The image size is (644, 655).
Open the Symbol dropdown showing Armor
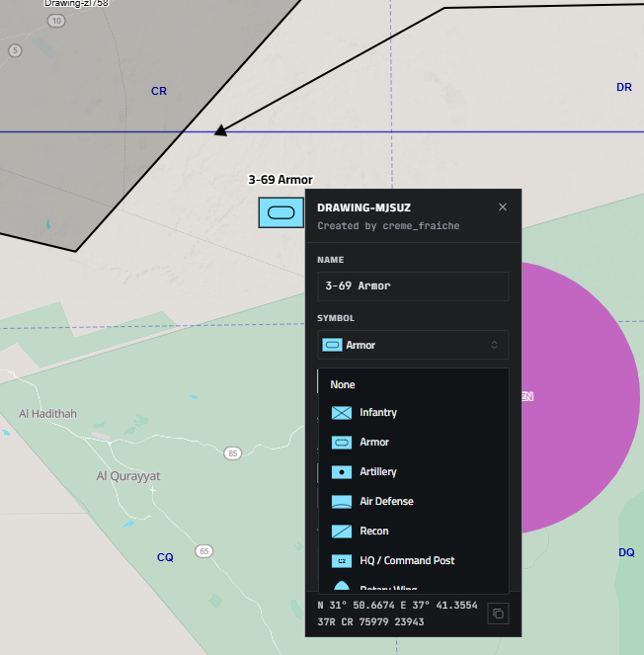click(x=413, y=345)
